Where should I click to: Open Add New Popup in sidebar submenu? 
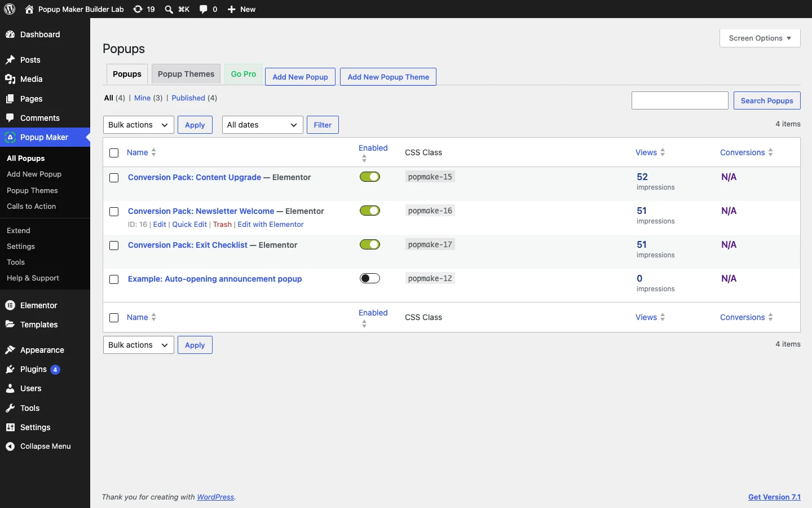[34, 174]
